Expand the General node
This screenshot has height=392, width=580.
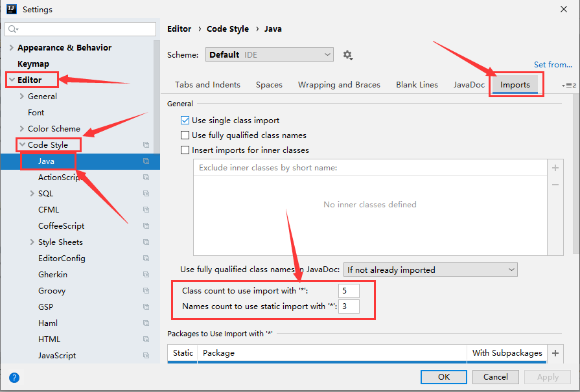[x=21, y=96]
